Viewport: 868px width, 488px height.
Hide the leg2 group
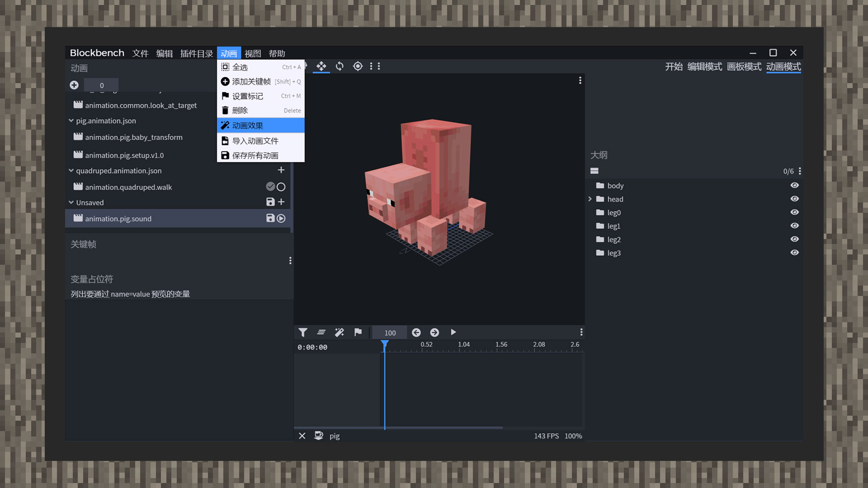pos(795,239)
